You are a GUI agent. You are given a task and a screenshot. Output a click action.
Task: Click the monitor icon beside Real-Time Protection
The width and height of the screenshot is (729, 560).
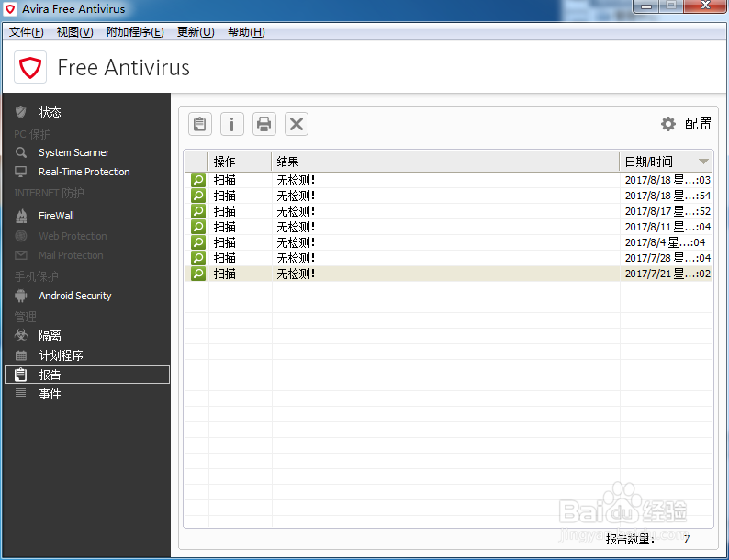coord(20,172)
